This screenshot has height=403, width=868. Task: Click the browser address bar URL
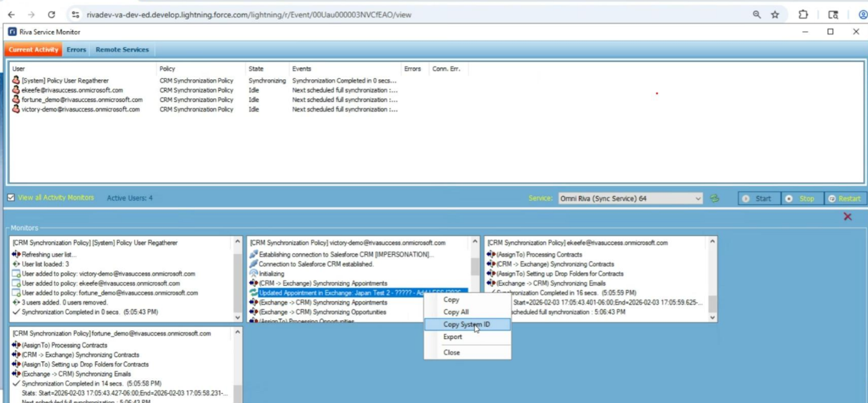point(248,14)
